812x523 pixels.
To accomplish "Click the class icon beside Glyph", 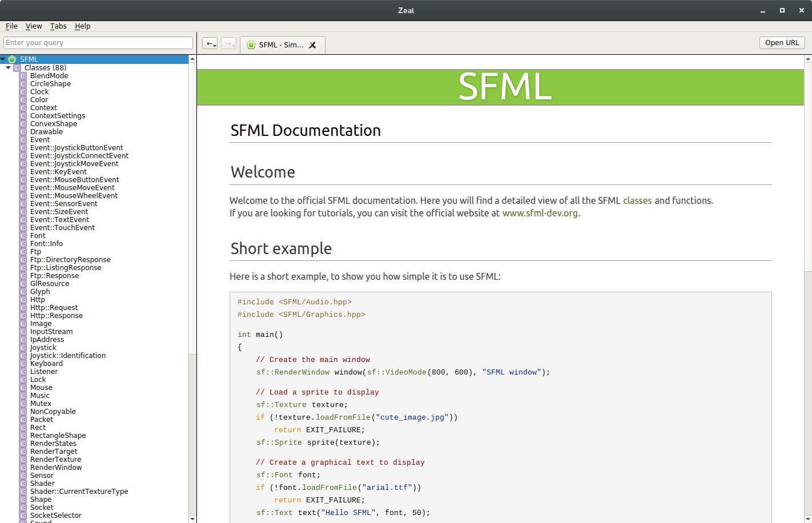I will pyautogui.click(x=23, y=292).
